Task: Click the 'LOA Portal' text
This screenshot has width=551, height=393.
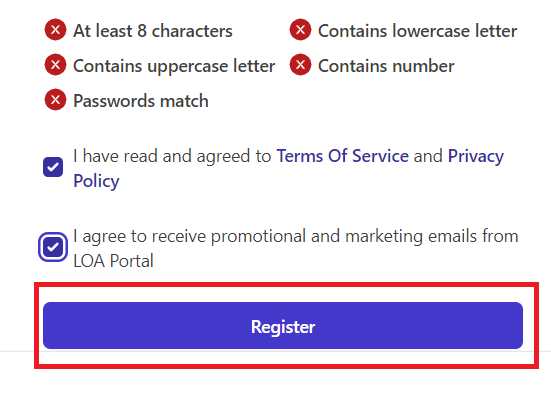Action: coord(113,261)
